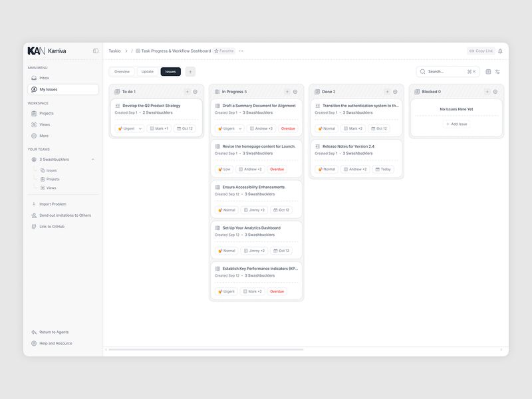Screen dimensions: 532x399
Task: Click Today date chip on Release Notes card
Action: tap(383, 170)
